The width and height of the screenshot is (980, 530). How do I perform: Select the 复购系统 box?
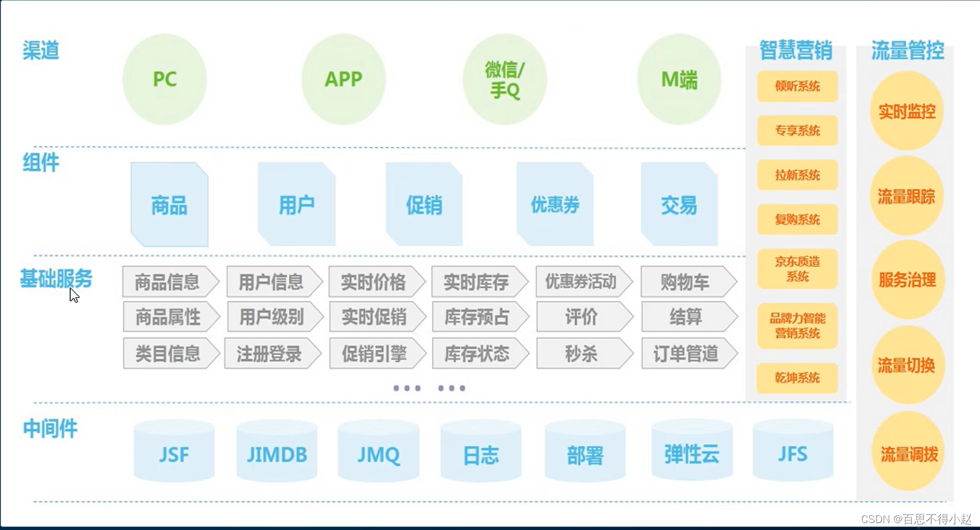click(x=798, y=220)
